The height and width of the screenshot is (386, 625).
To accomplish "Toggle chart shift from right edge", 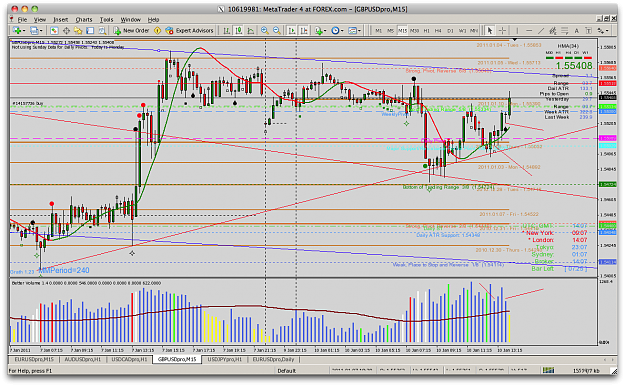I will click(x=304, y=30).
